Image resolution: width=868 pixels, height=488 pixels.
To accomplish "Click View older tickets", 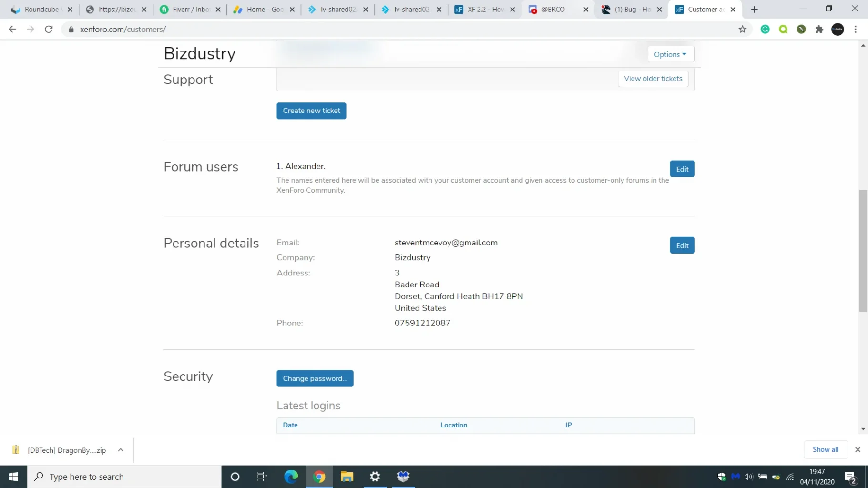I will coord(653,79).
